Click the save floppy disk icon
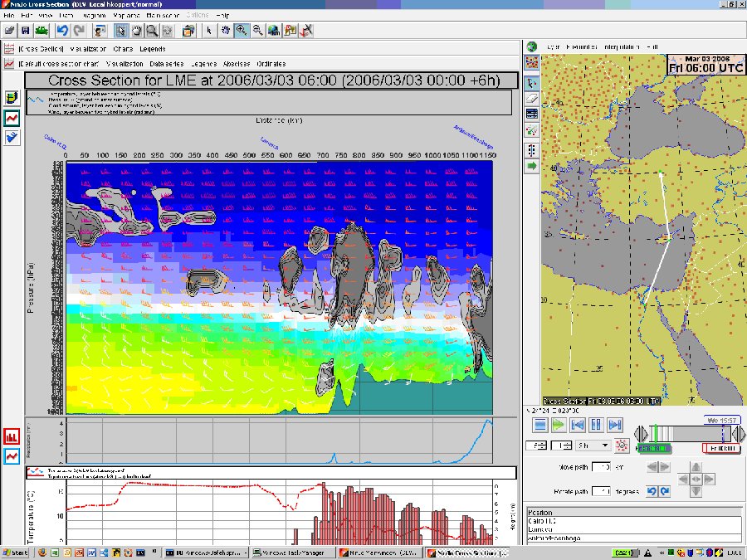 [x=25, y=31]
